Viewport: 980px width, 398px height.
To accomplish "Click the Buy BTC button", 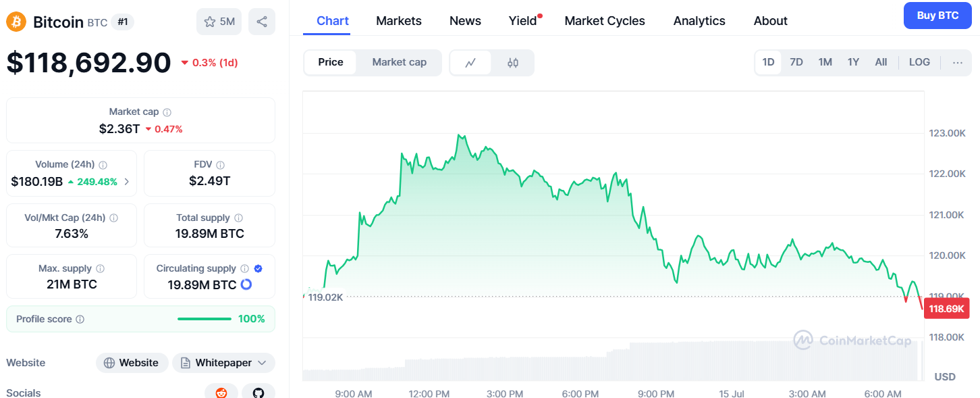I will tap(937, 16).
